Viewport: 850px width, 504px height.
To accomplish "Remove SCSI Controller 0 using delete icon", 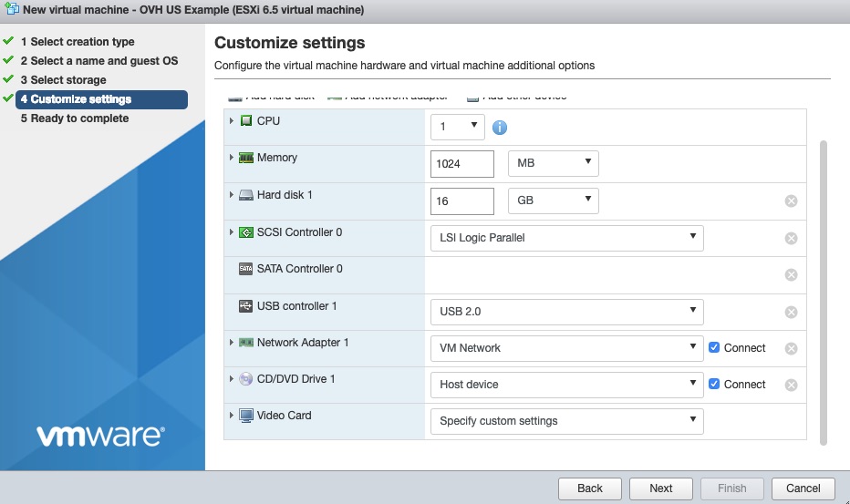I will point(791,239).
